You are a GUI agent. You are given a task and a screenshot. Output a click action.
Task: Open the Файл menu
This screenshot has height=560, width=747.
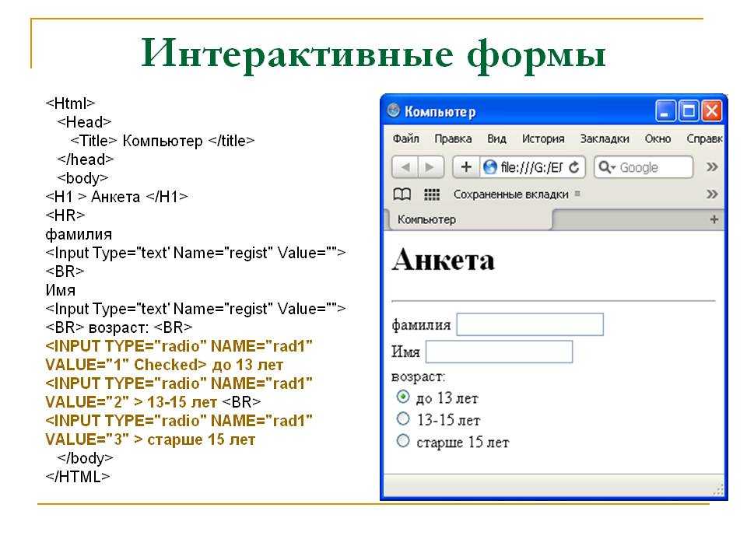point(406,138)
